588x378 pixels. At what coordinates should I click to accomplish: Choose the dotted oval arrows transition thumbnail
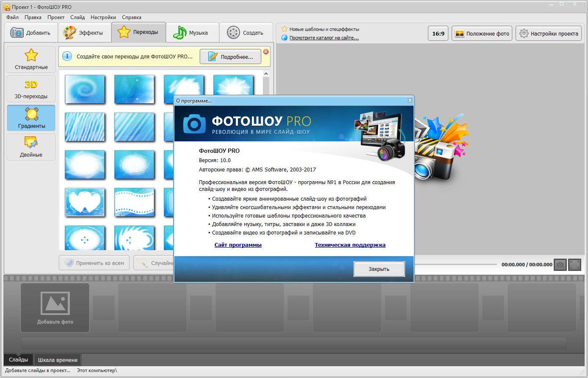pos(85,237)
